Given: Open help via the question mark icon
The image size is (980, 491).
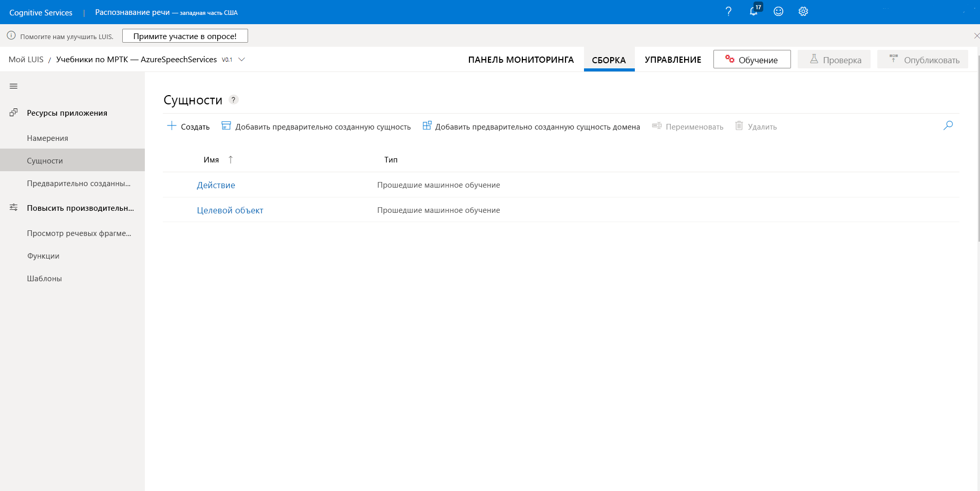Looking at the screenshot, I should [x=728, y=11].
